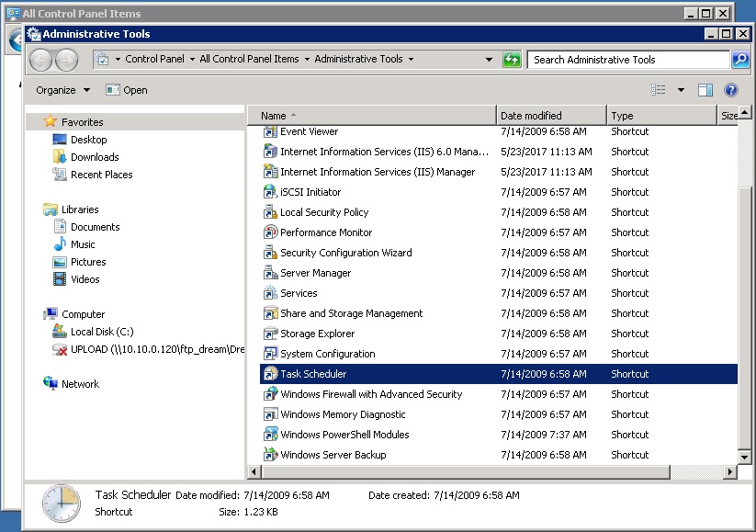Click the Back navigation arrow
The height and width of the screenshot is (532, 756).
40,60
